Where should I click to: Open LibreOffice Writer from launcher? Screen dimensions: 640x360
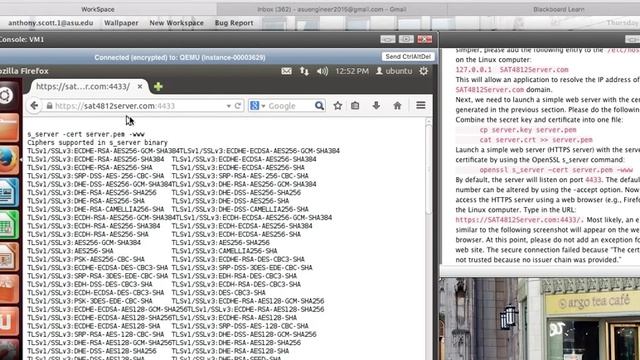8,192
